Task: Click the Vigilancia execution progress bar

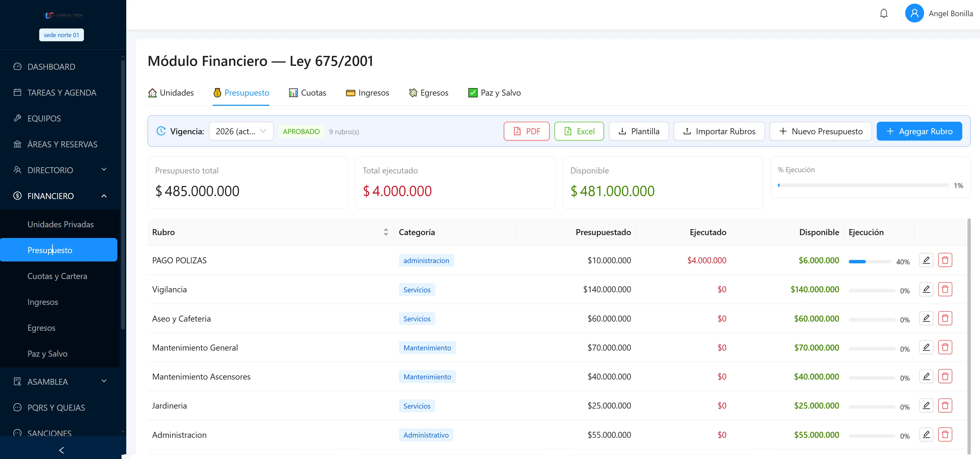Action: (872, 290)
